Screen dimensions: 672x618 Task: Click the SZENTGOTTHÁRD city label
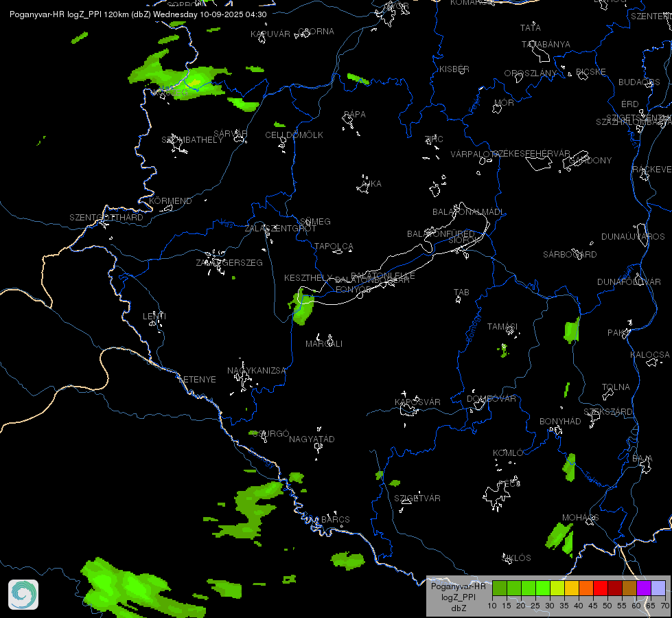106,218
